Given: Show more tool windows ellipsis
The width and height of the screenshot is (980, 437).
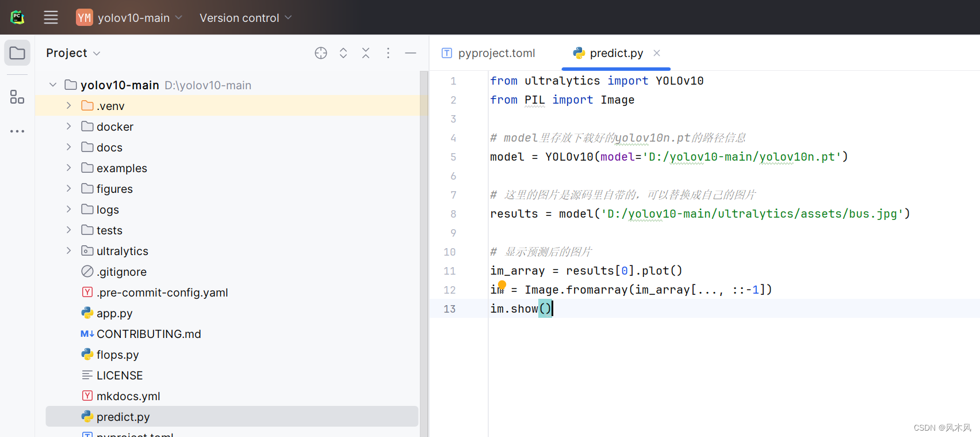Looking at the screenshot, I should pyautogui.click(x=17, y=131).
